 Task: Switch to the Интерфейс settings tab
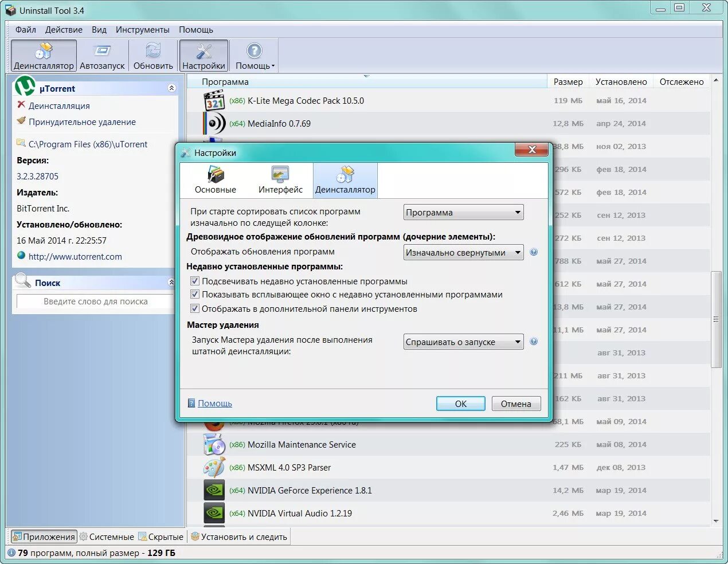coord(280,180)
